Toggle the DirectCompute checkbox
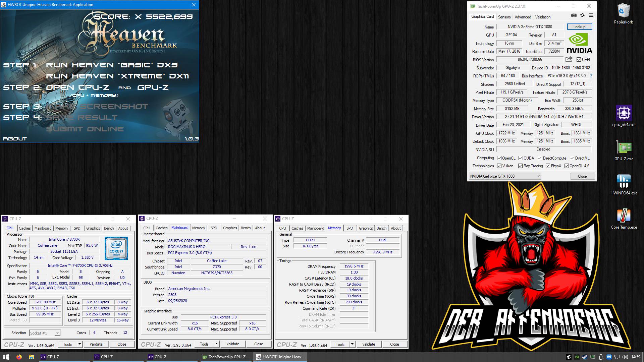 point(540,158)
